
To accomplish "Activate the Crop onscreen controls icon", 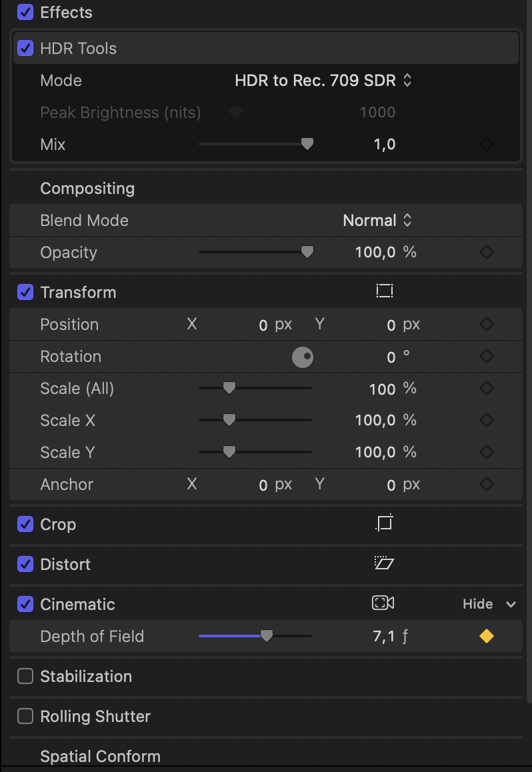I will click(385, 524).
